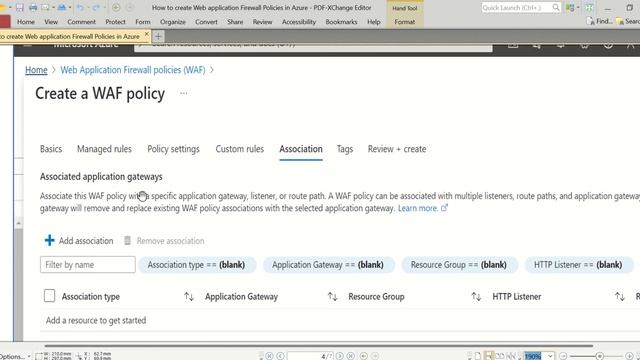Click the zoom out minus icon
The image size is (640, 360).
563,356
